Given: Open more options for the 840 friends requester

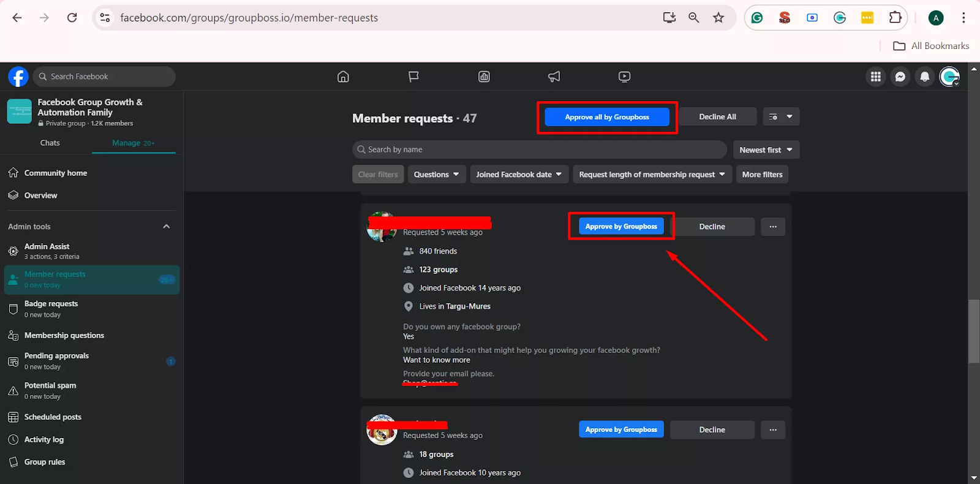Looking at the screenshot, I should pos(773,227).
